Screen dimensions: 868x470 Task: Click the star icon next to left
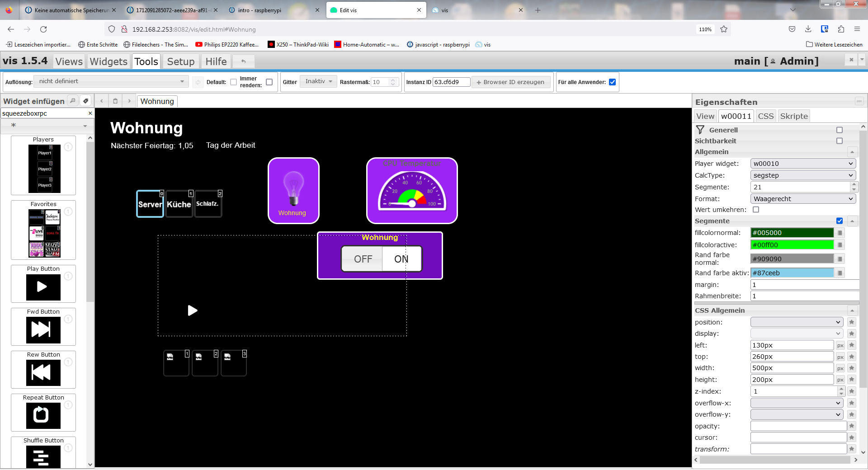(x=852, y=345)
